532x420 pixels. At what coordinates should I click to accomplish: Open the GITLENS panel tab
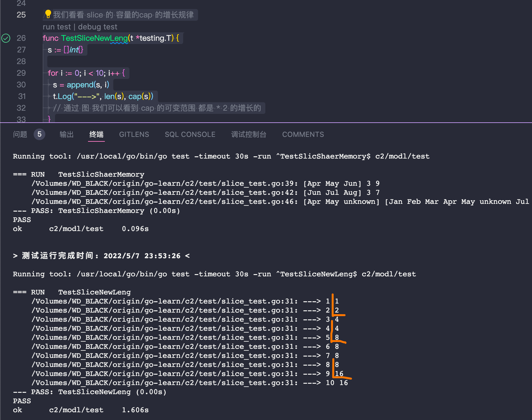(x=134, y=134)
